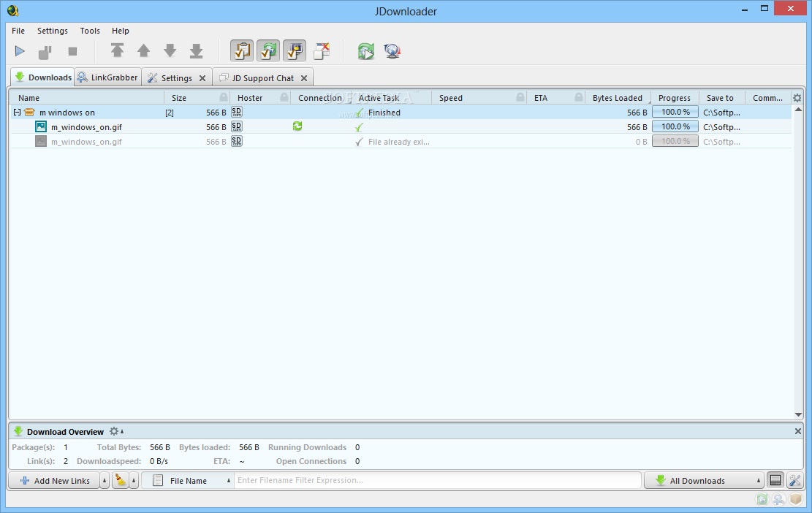
Task: Sort by the Progress column header
Action: pyautogui.click(x=675, y=98)
